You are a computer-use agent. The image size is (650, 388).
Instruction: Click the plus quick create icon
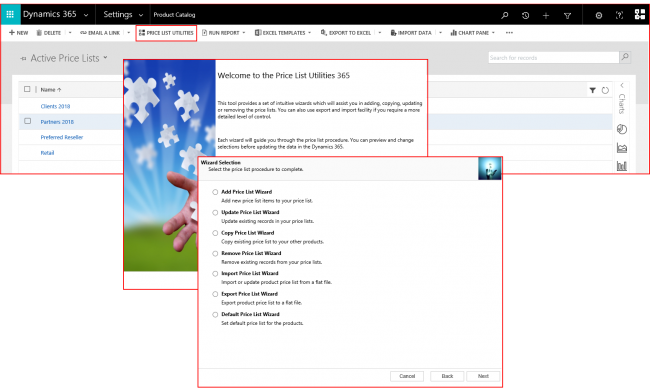tap(546, 15)
